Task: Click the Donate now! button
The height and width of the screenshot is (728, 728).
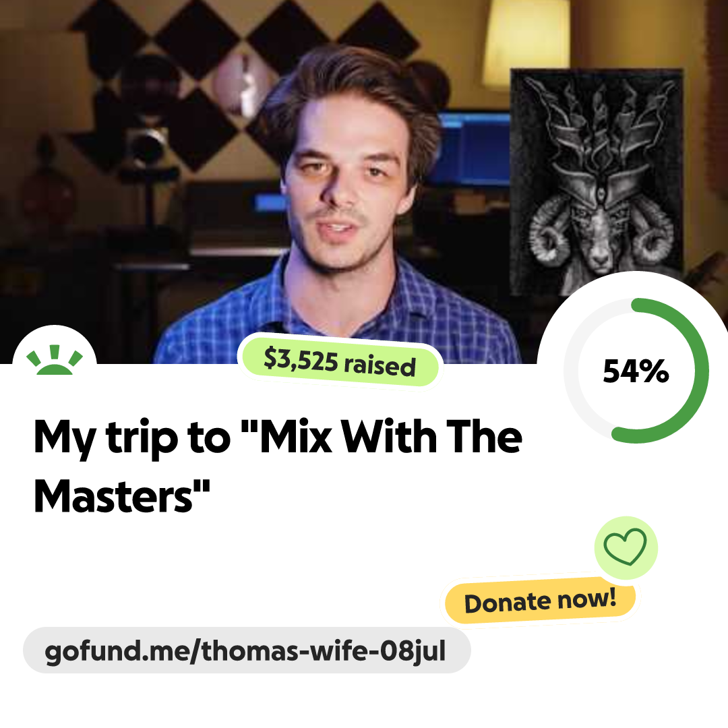Action: [x=540, y=601]
